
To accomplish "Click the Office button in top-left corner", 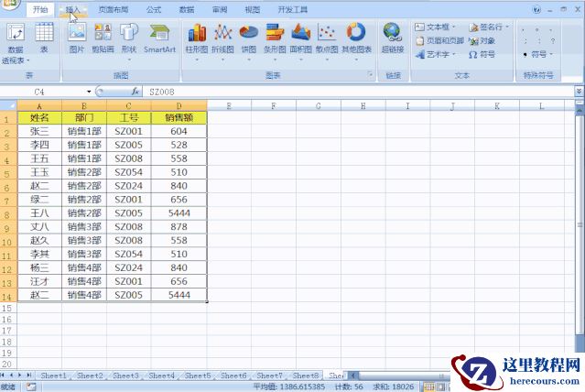I will pos(8,5).
